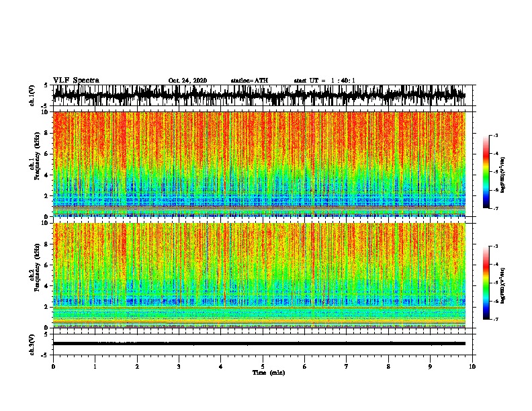Click the "4" kHz tick on ch.1 frequency axis

[x=47, y=175]
